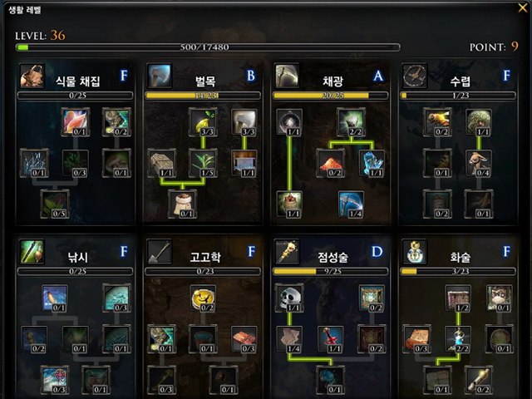Click the main level experience bar 500/17480
Image resolution: width=532 pixels, height=399 pixels.
[208, 47]
